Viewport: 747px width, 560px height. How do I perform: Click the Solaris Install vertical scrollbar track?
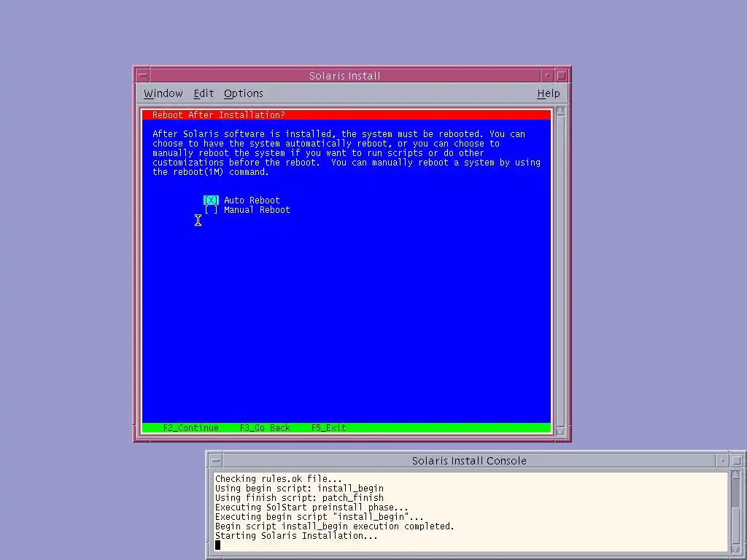(x=560, y=271)
